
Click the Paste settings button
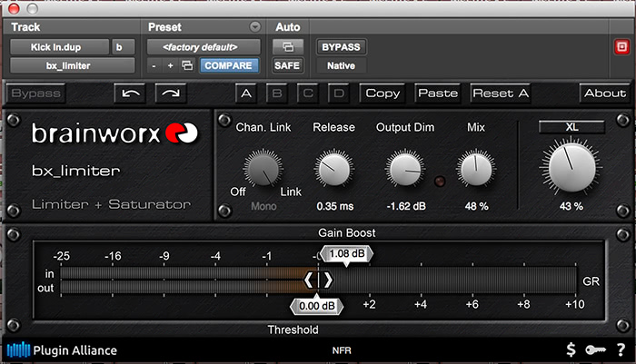pos(438,93)
